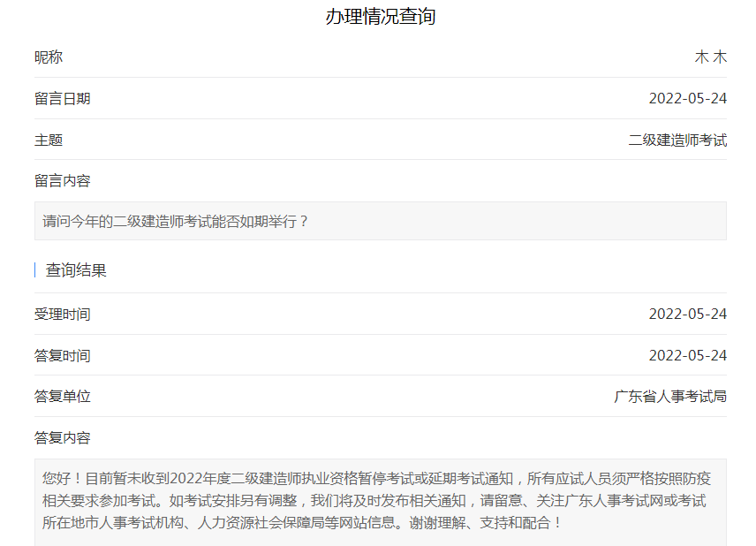Select the 答复单位 label
Image resolution: width=756 pixels, height=546 pixels.
[62, 397]
